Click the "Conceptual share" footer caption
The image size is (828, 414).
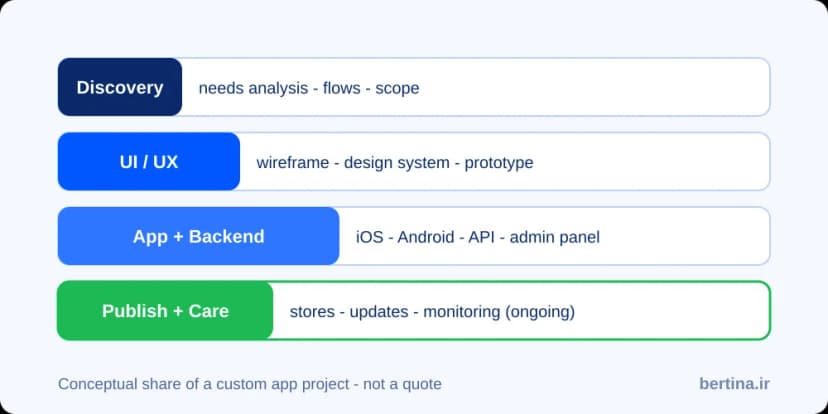[x=250, y=384]
